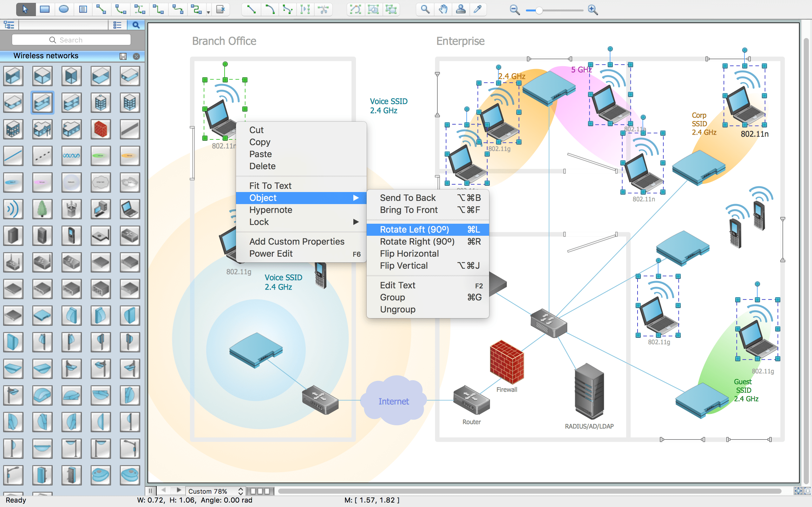
Task: Save the Wireless networks library
Action: click(x=123, y=56)
